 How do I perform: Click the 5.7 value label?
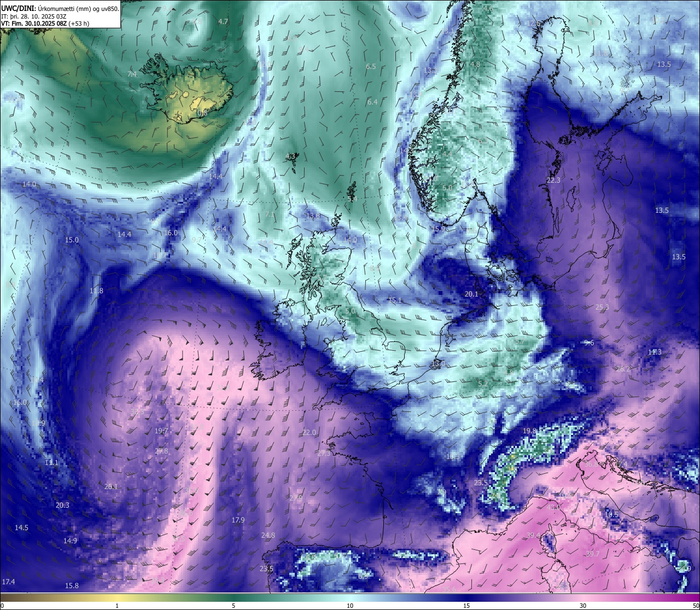coord(520,341)
